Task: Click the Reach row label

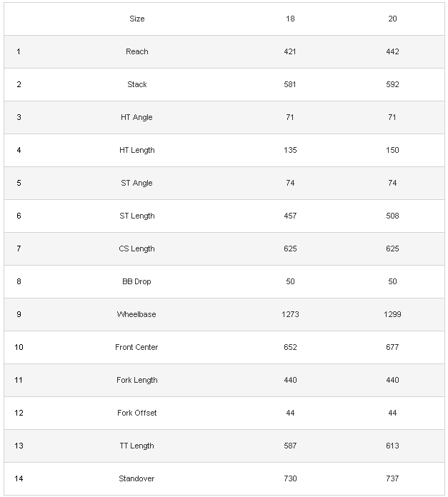Action: tap(137, 51)
